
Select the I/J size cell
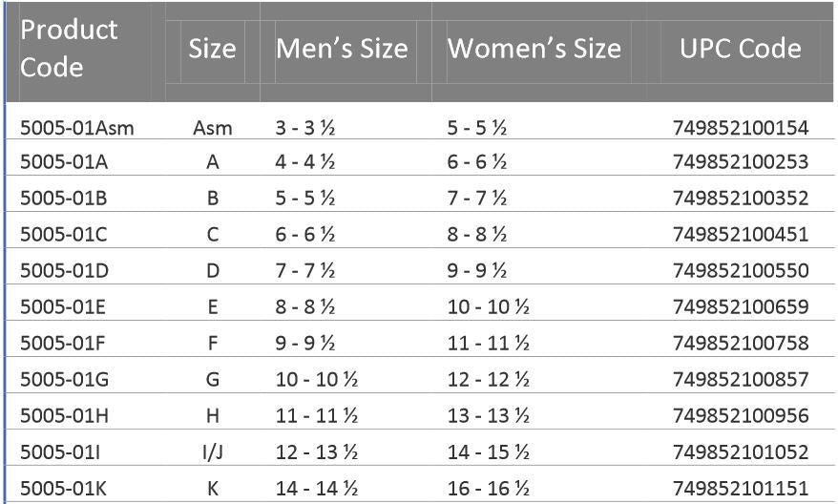click(213, 451)
